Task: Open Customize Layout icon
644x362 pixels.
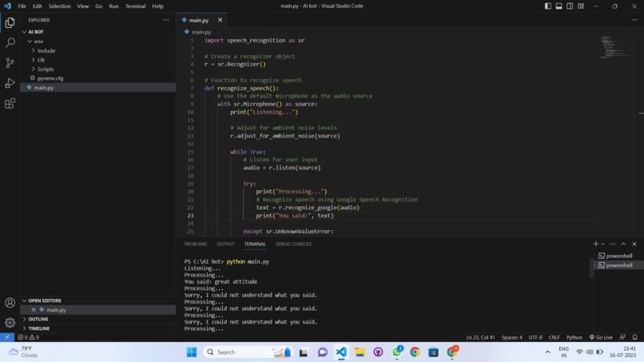Action: click(x=581, y=6)
